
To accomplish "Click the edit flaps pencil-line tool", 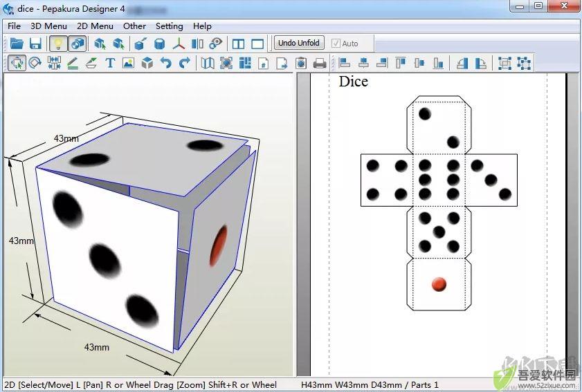I will coord(73,63).
